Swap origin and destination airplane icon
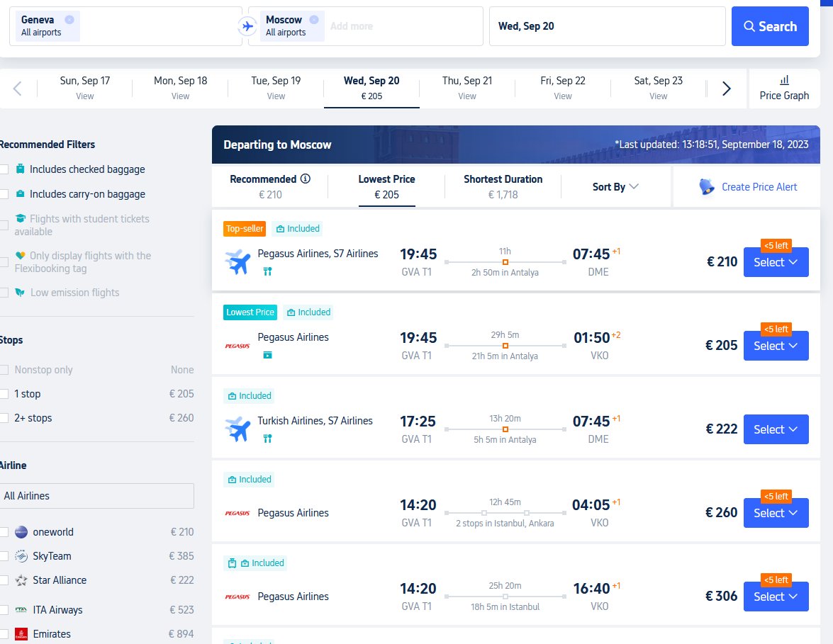 tap(247, 26)
